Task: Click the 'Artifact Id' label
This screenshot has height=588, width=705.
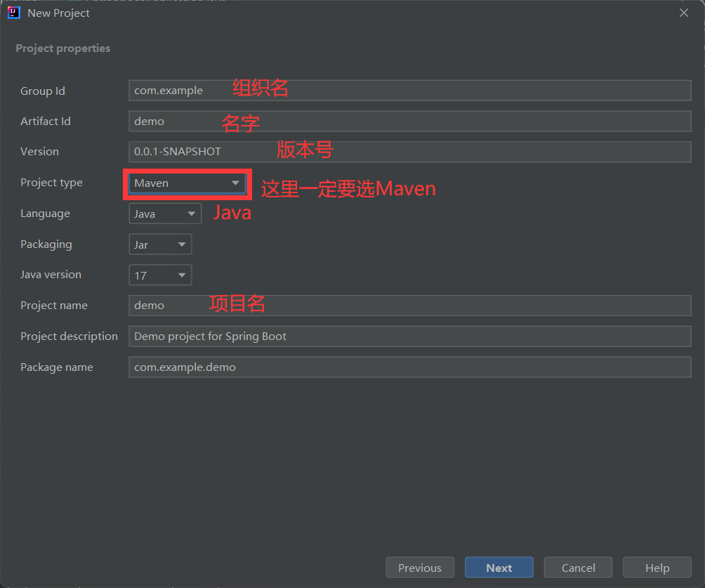Action: tap(46, 121)
